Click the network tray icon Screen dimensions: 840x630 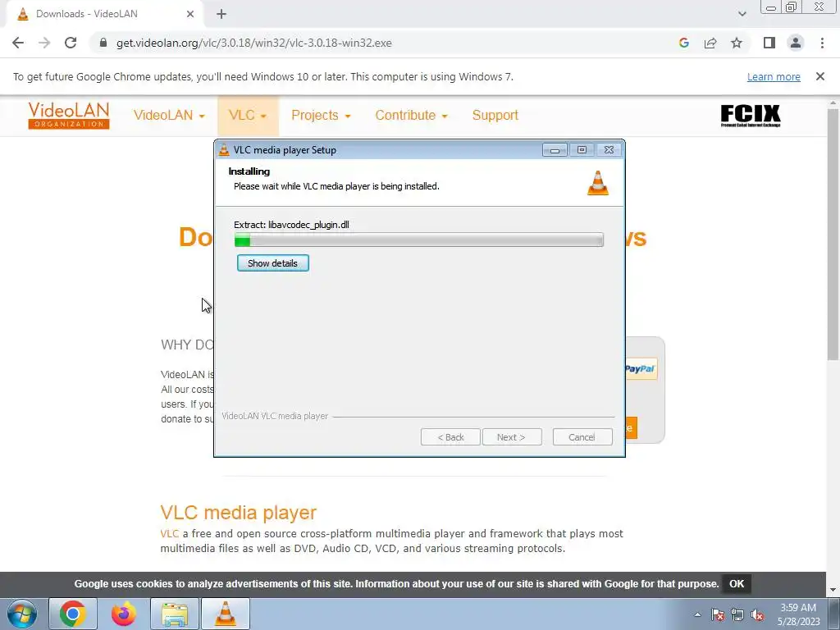[x=737, y=614]
